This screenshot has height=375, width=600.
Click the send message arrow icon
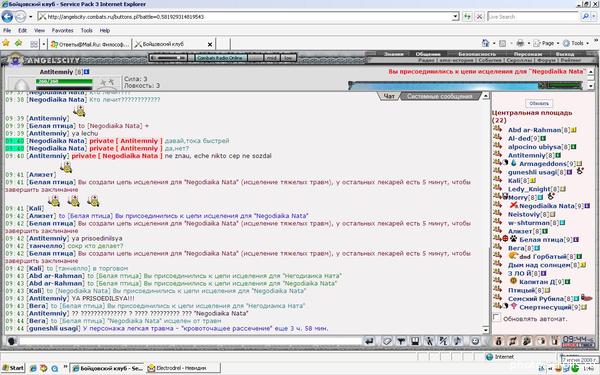point(369,341)
